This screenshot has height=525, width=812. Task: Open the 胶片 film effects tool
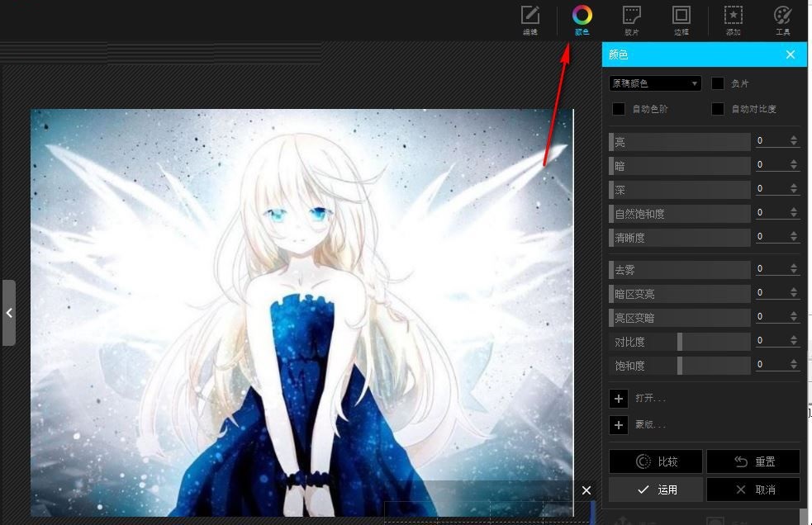click(x=631, y=20)
